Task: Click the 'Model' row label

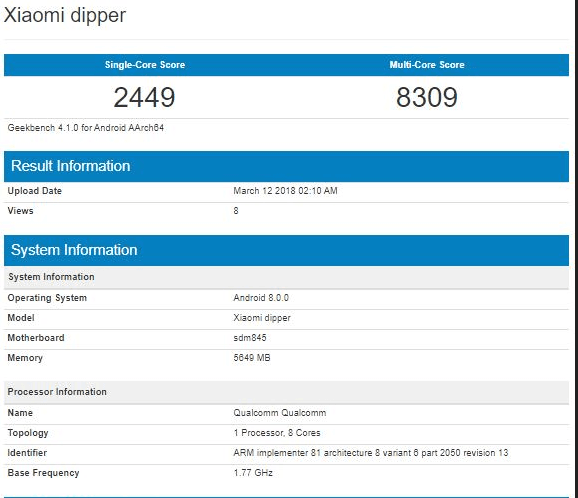Action: pyautogui.click(x=21, y=318)
